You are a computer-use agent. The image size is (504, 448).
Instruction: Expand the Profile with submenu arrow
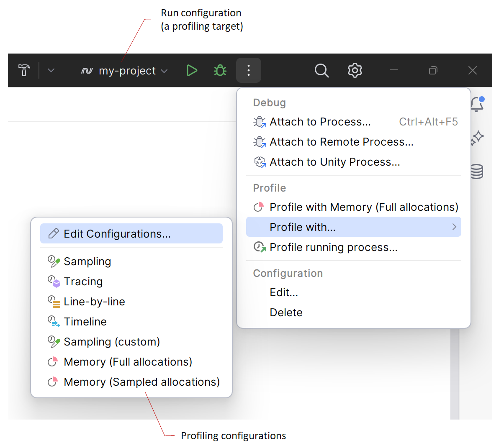point(454,227)
